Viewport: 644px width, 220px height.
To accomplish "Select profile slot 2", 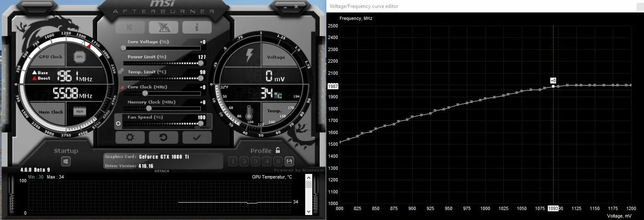I will coord(245,161).
